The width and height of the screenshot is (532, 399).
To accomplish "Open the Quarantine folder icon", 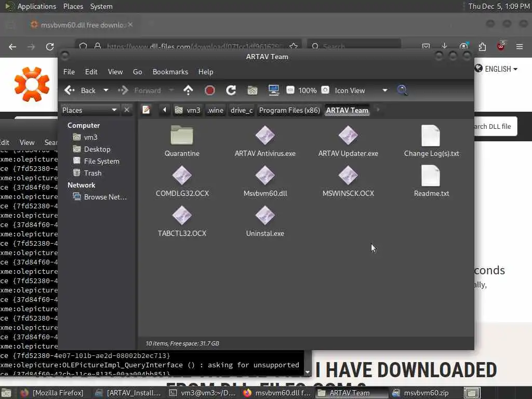I will pos(182,135).
